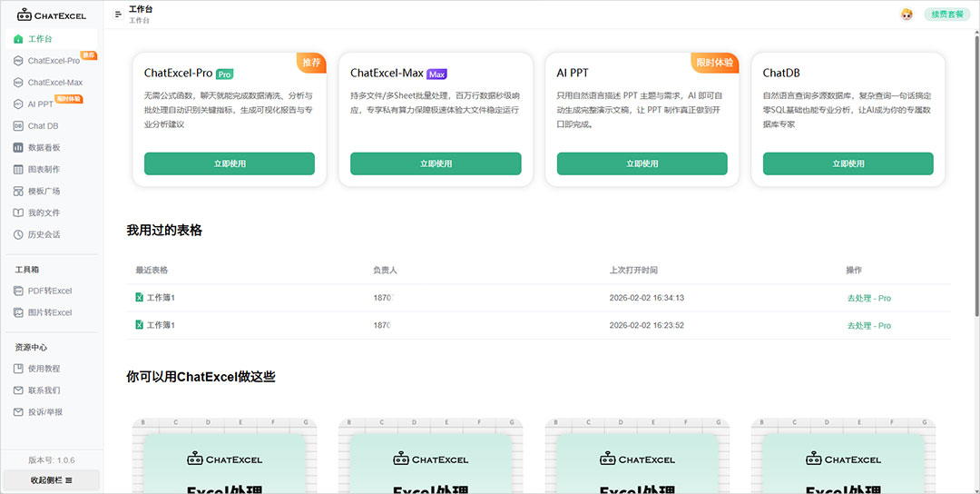Click Excel file icon in first 工作簿1 row
This screenshot has height=494, width=980.
140,298
